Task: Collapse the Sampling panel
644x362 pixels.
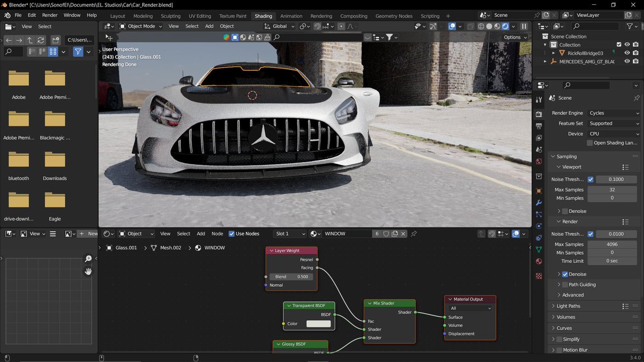Action: [x=566, y=157]
